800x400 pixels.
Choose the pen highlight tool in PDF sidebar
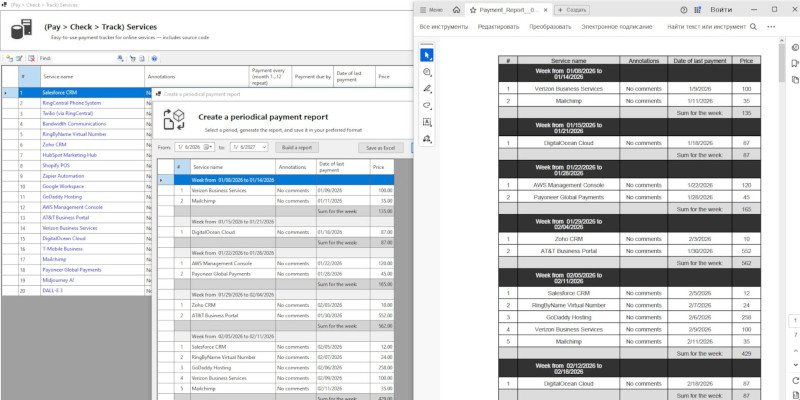(427, 89)
